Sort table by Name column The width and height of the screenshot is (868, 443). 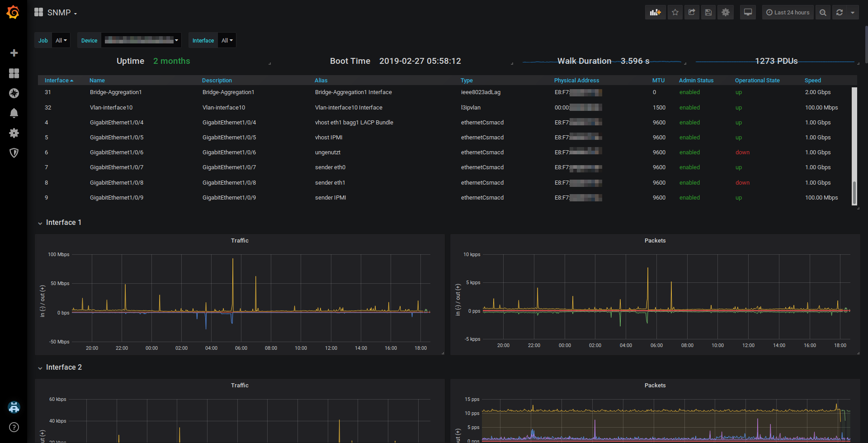pyautogui.click(x=97, y=81)
